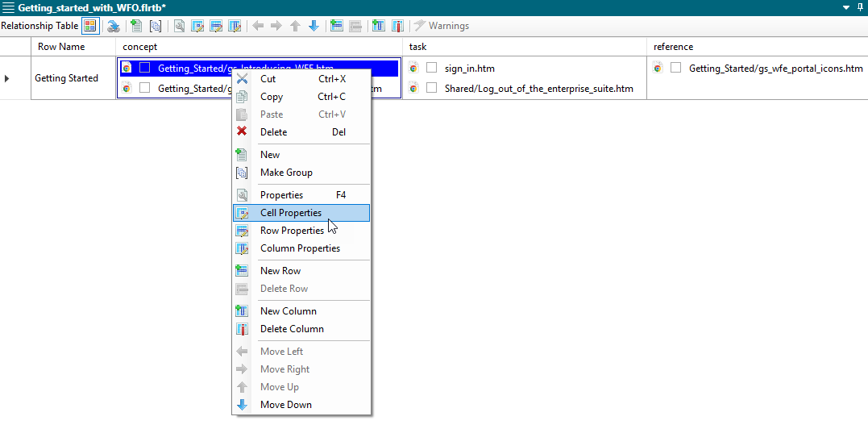Choose Cut from the context menu
868x429 pixels.
coord(301,79)
